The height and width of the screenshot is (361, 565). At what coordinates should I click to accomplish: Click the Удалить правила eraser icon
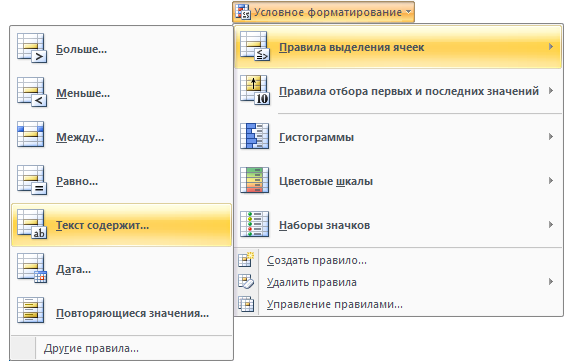click(x=246, y=282)
